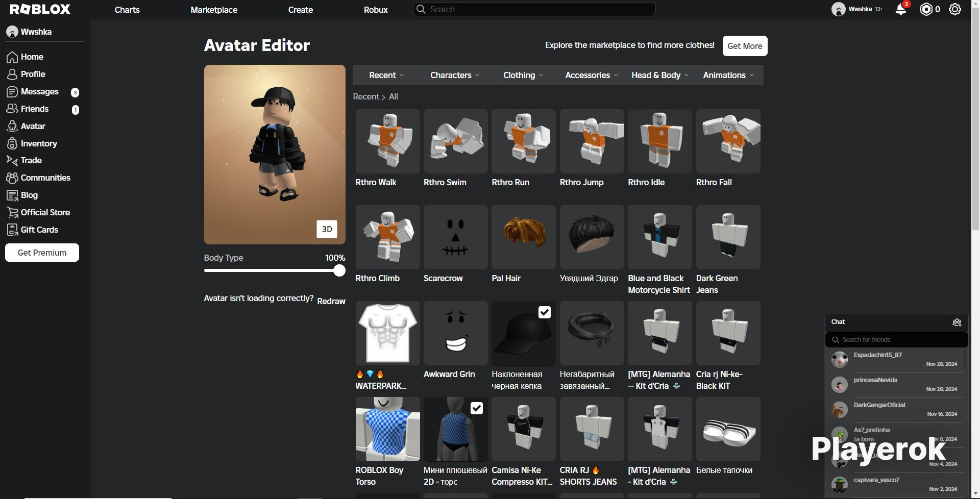Open the Create page
Screen dimensions: 980x499
pos(301,10)
